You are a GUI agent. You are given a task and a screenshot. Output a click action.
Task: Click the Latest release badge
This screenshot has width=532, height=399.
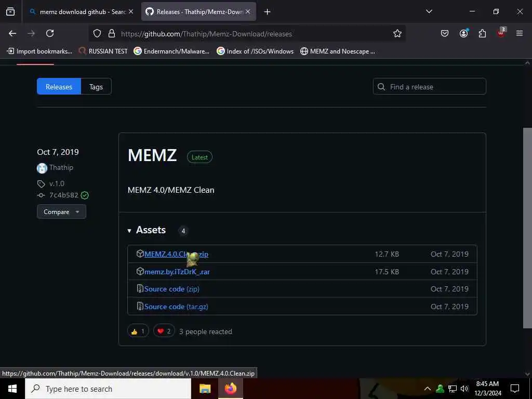199,157
